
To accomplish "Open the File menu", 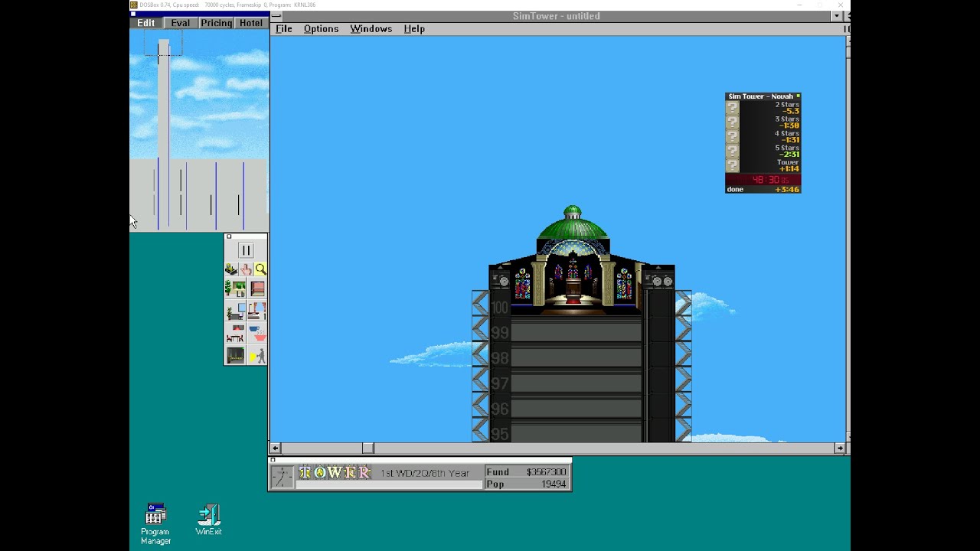I will pyautogui.click(x=284, y=29).
